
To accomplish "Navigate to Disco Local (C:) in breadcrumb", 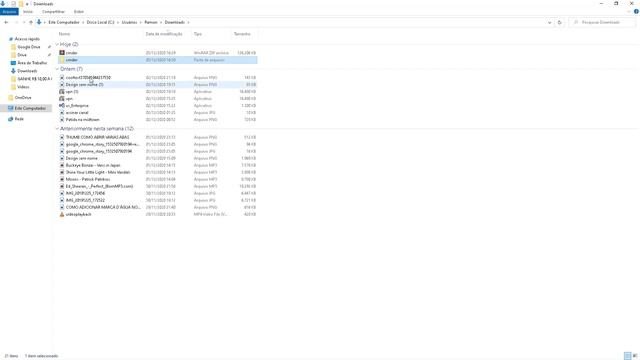I will 100,22.
